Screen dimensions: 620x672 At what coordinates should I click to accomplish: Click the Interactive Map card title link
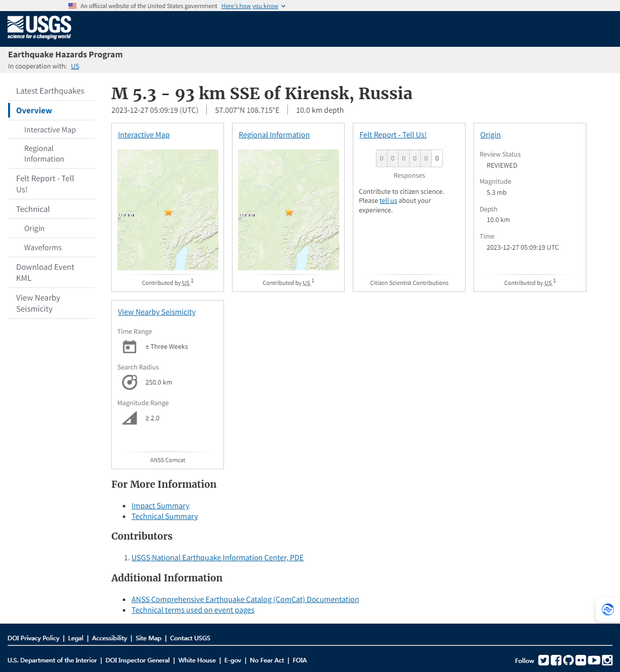click(x=144, y=135)
